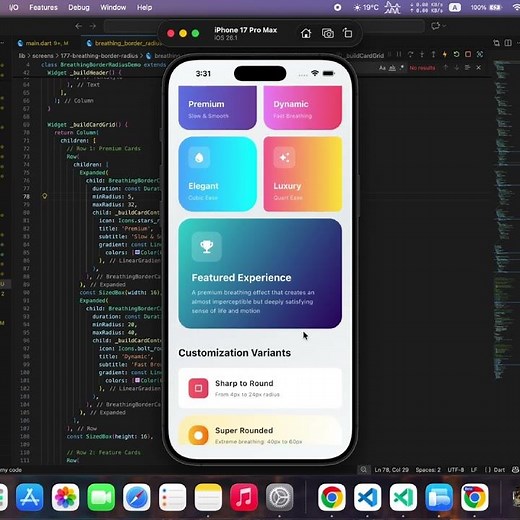
Task: Toggle Use Regular Expression in find widget
Action: click(x=402, y=68)
